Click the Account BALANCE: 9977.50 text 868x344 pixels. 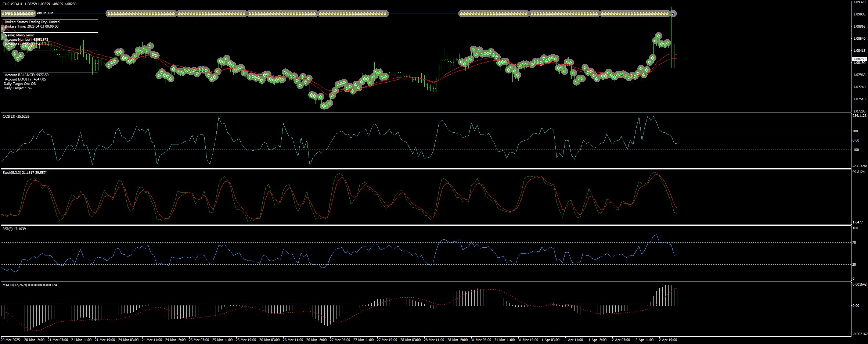click(26, 75)
